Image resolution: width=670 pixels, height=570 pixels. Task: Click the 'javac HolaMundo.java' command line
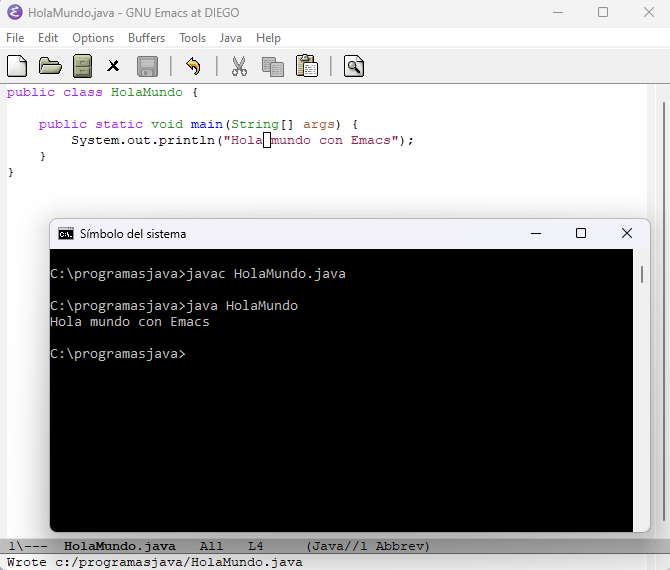[266, 273]
